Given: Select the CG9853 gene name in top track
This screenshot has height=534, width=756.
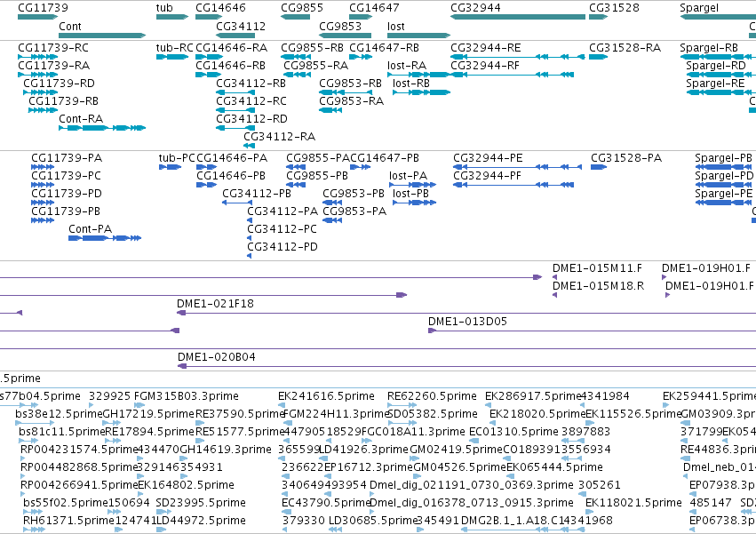Looking at the screenshot, I should pos(340,27).
